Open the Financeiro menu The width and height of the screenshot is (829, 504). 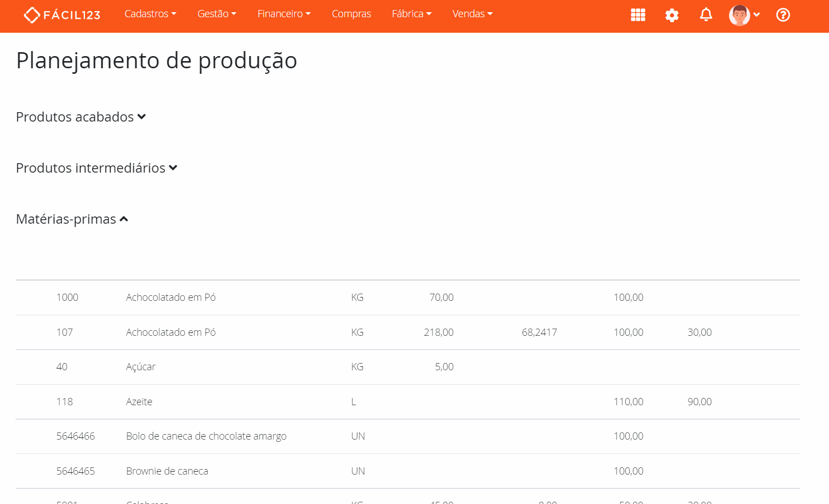pyautogui.click(x=284, y=14)
